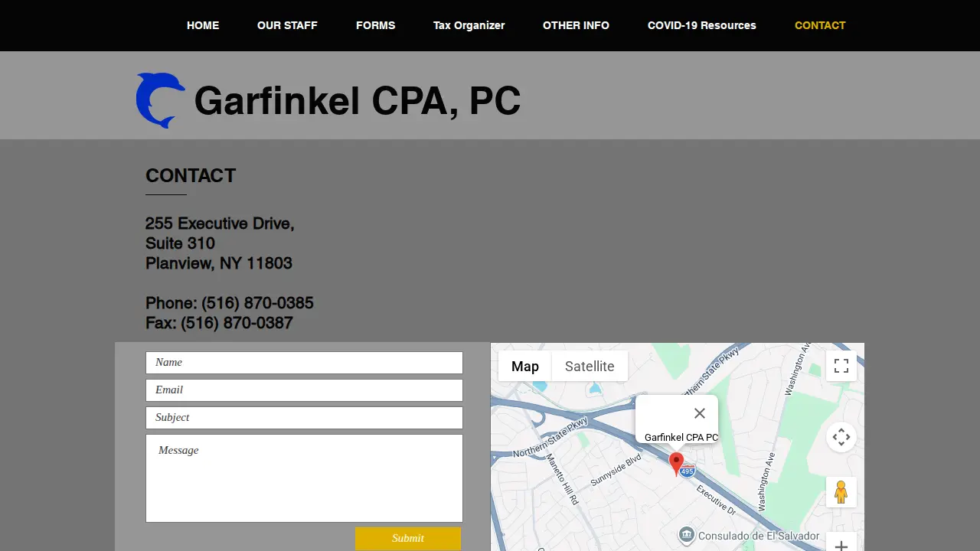Select the Subject text field
This screenshot has width=980, height=551.
coord(304,418)
